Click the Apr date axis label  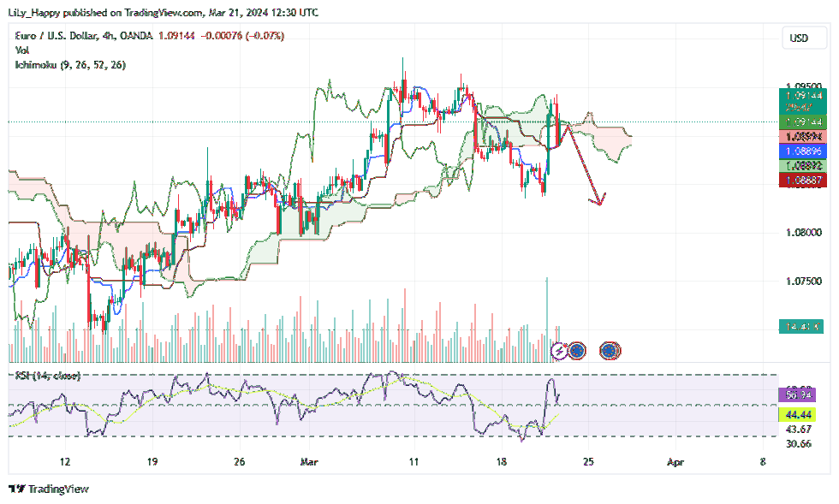click(675, 462)
